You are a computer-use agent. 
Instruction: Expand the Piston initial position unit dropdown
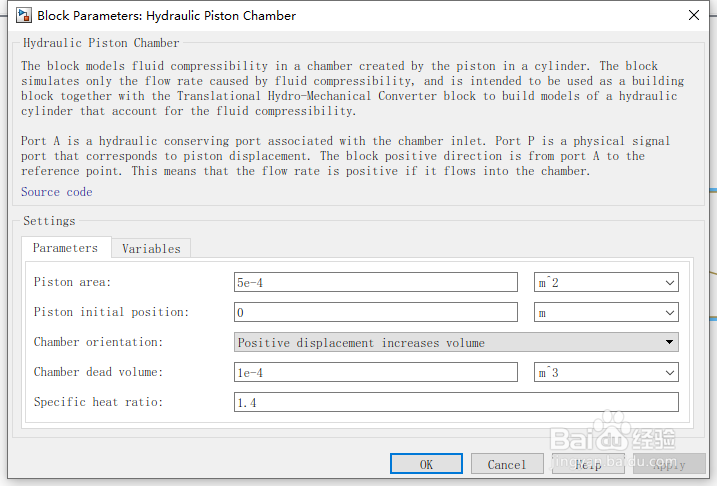[x=606, y=313]
